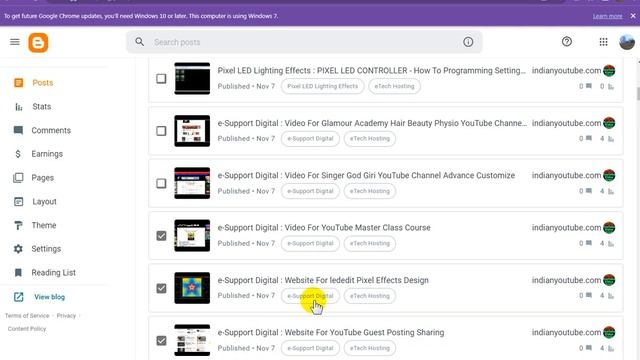The width and height of the screenshot is (640, 360).
Task: Open the Singer God Giri post title
Action: tap(366, 176)
